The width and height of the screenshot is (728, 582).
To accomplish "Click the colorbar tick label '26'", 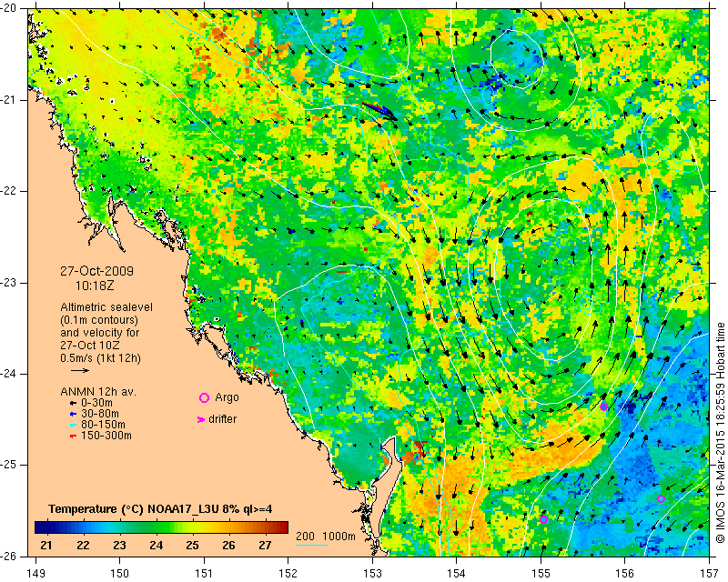I will pyautogui.click(x=228, y=545).
